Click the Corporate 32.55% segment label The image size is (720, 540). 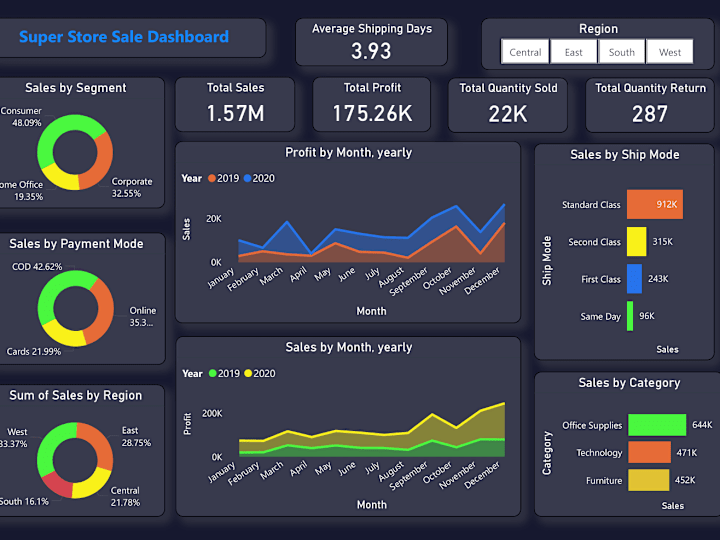(132, 187)
